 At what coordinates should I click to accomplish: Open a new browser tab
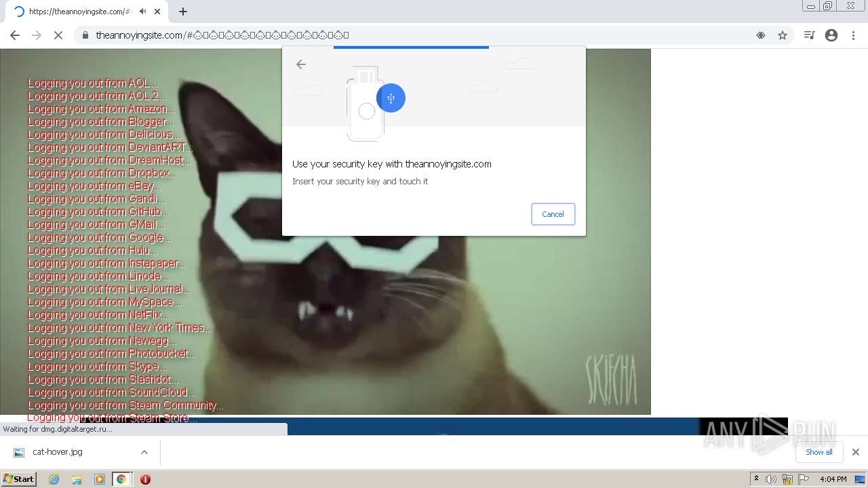(x=183, y=12)
